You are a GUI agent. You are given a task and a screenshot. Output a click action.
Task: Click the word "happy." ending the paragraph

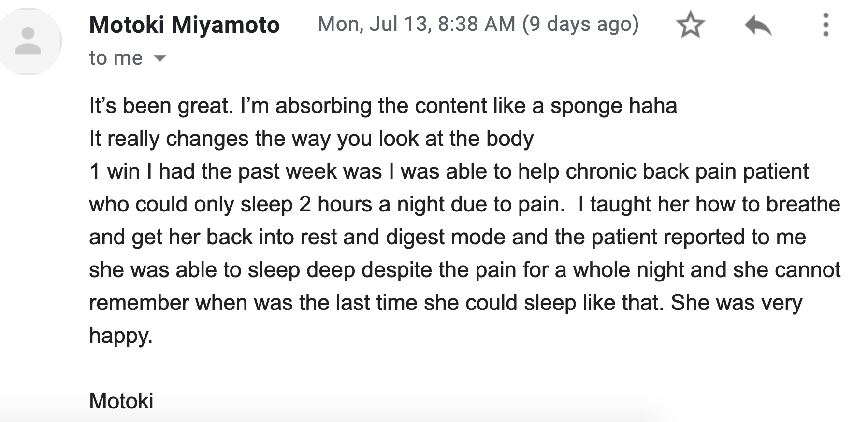click(x=121, y=336)
